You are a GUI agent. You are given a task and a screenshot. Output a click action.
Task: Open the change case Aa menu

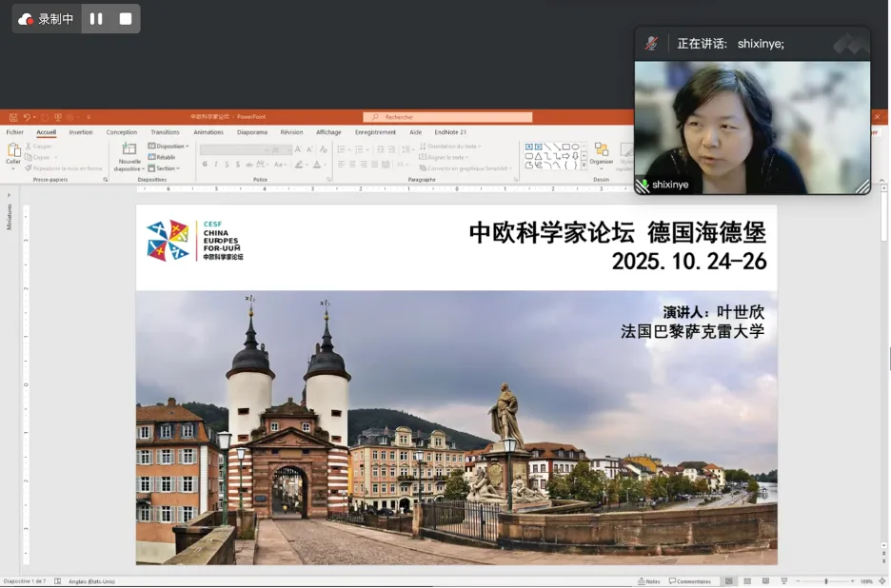tap(280, 165)
